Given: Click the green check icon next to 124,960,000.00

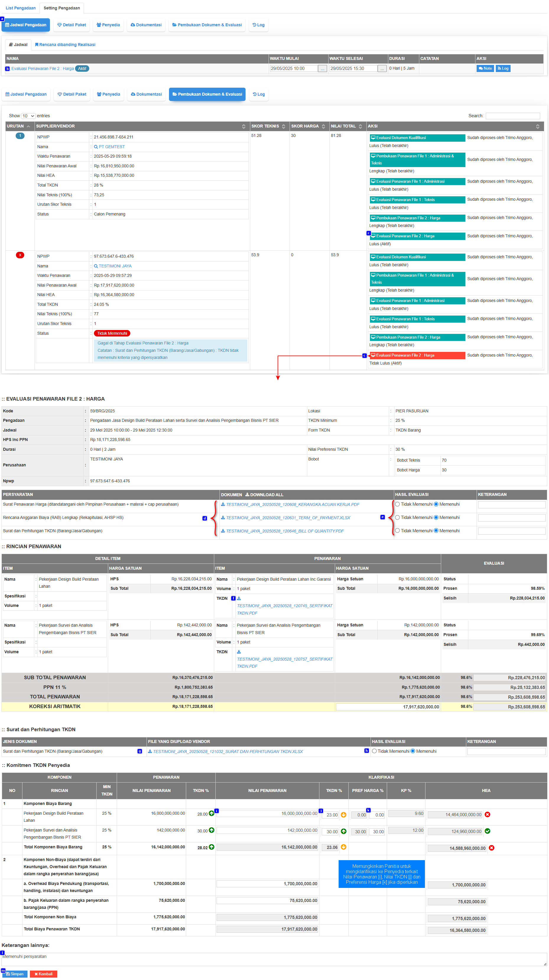Looking at the screenshot, I should click(x=488, y=831).
